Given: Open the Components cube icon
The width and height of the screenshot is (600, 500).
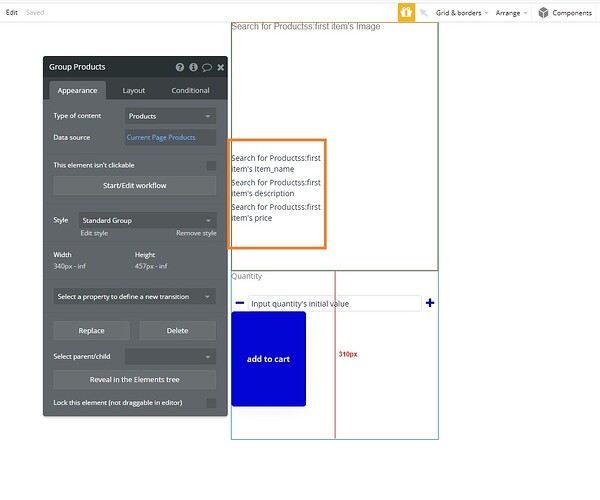Looking at the screenshot, I should click(x=543, y=13).
